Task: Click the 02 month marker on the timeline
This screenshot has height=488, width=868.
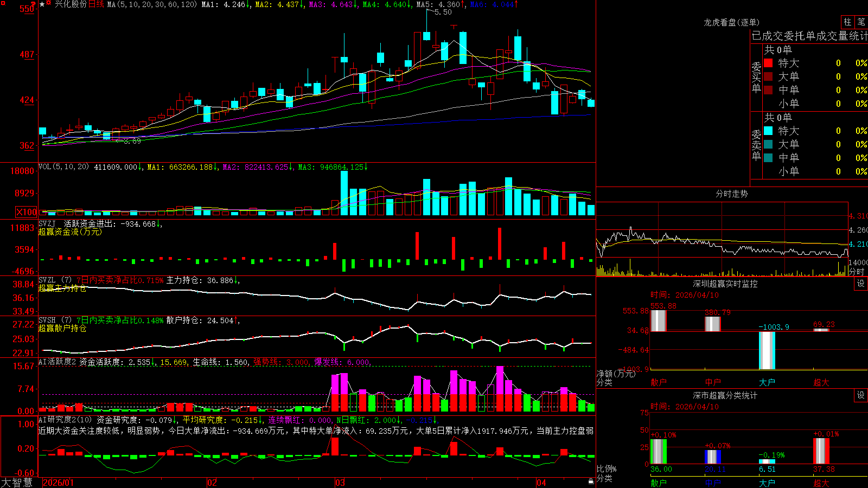Action: [212, 482]
